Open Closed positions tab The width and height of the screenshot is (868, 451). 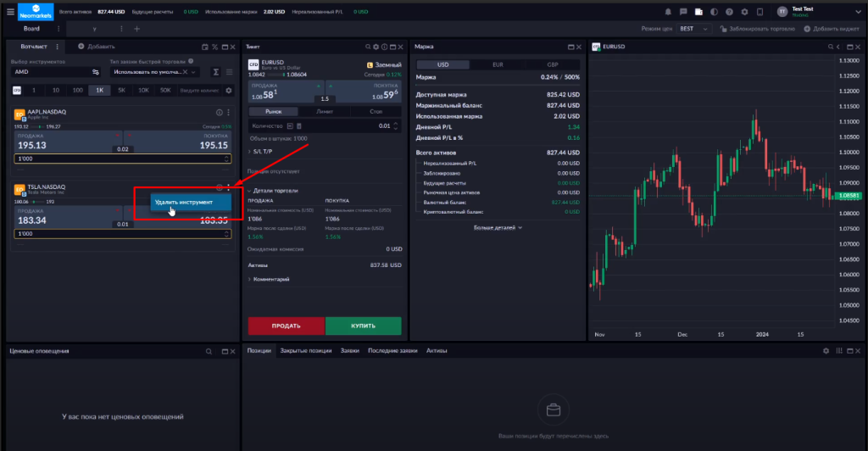[x=305, y=351]
